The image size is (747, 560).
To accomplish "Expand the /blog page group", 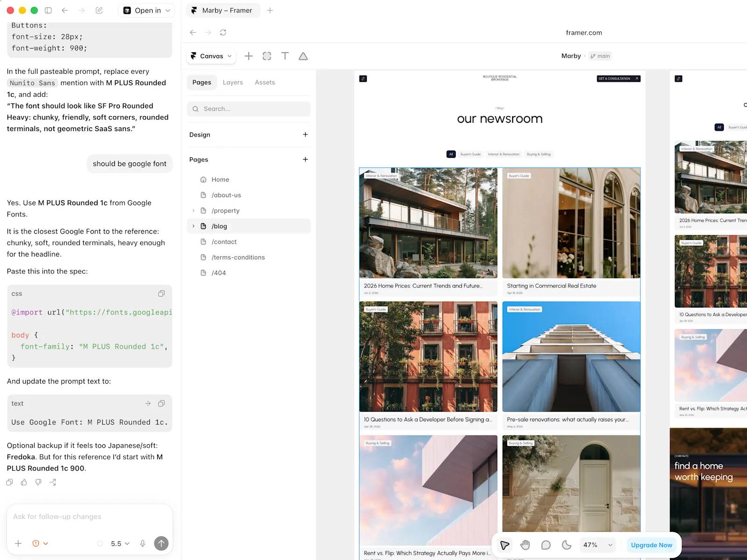I will pos(194,226).
